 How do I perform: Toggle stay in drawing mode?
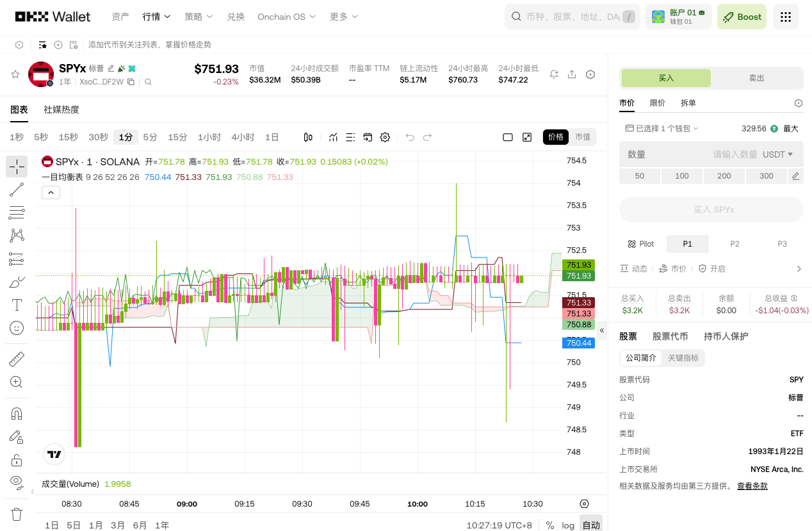pyautogui.click(x=17, y=437)
